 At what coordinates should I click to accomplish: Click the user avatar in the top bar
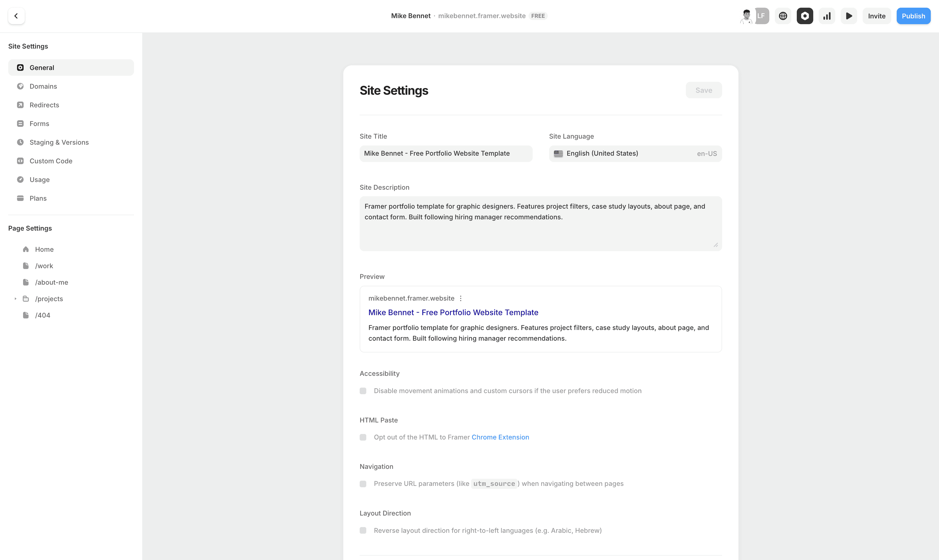click(746, 16)
